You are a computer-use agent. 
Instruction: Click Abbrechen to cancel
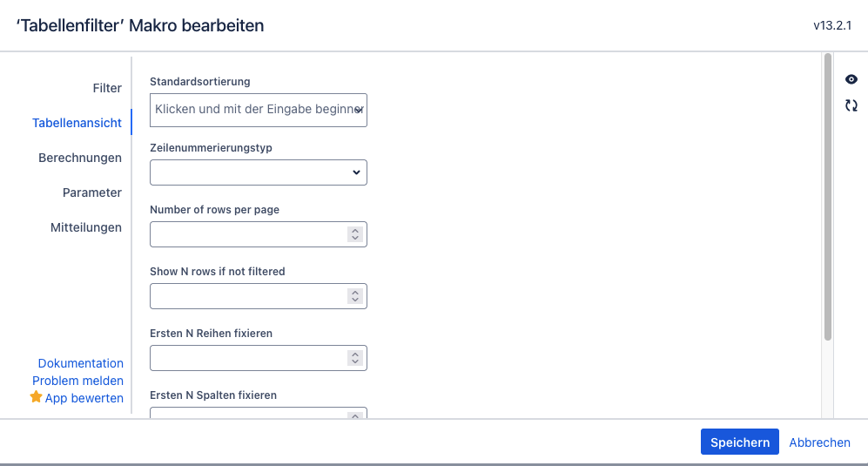819,442
